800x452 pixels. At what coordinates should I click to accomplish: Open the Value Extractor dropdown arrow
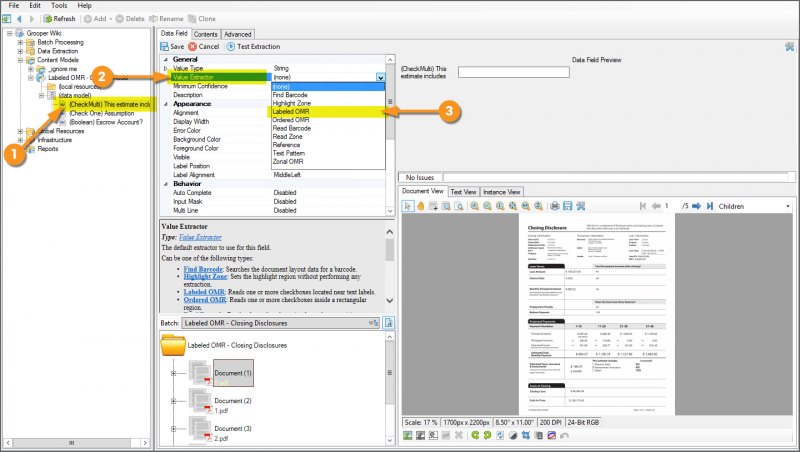coord(381,77)
